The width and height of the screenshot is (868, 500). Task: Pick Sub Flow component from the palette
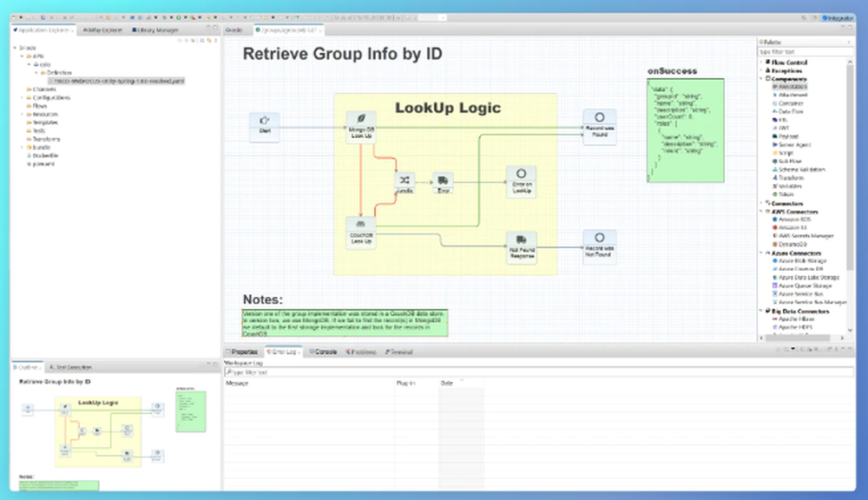point(786,161)
